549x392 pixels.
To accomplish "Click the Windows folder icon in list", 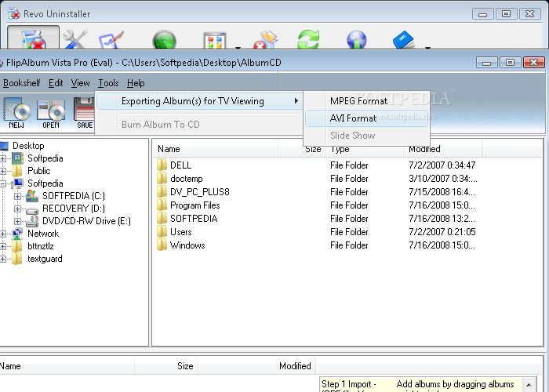I will click(x=162, y=245).
